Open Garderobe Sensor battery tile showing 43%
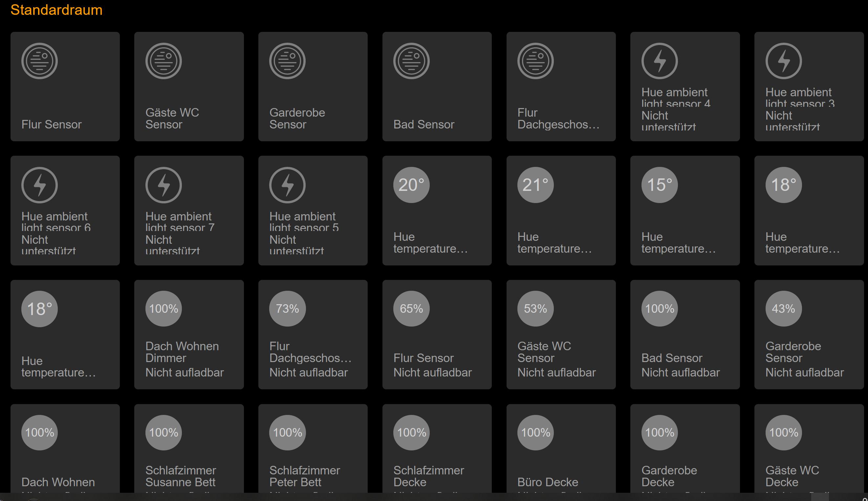The height and width of the screenshot is (501, 868). [809, 334]
